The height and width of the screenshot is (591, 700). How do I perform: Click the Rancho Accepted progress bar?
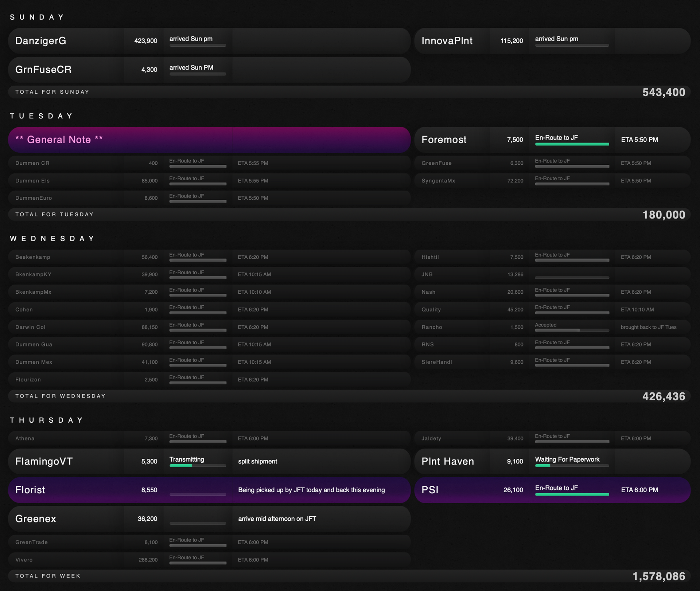pos(572,330)
